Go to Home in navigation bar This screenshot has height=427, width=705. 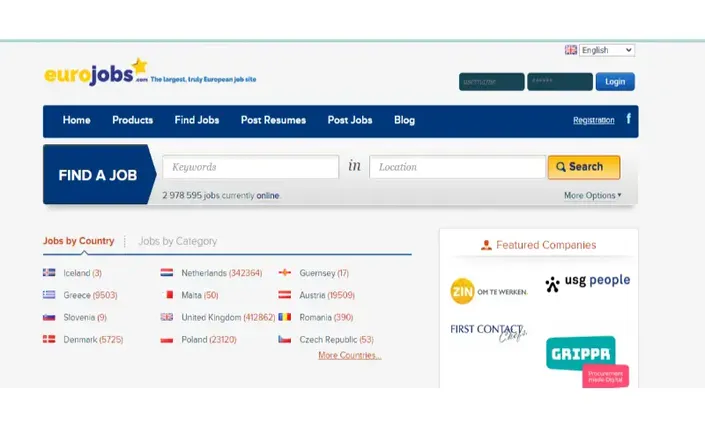point(76,120)
